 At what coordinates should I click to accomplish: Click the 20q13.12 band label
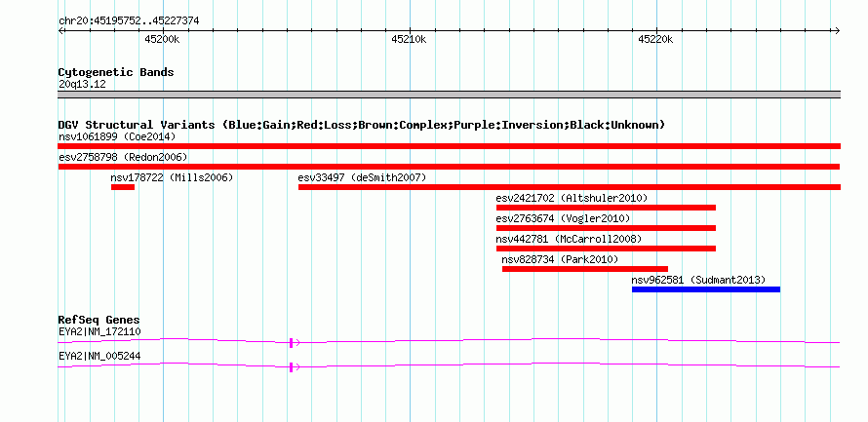point(82,85)
